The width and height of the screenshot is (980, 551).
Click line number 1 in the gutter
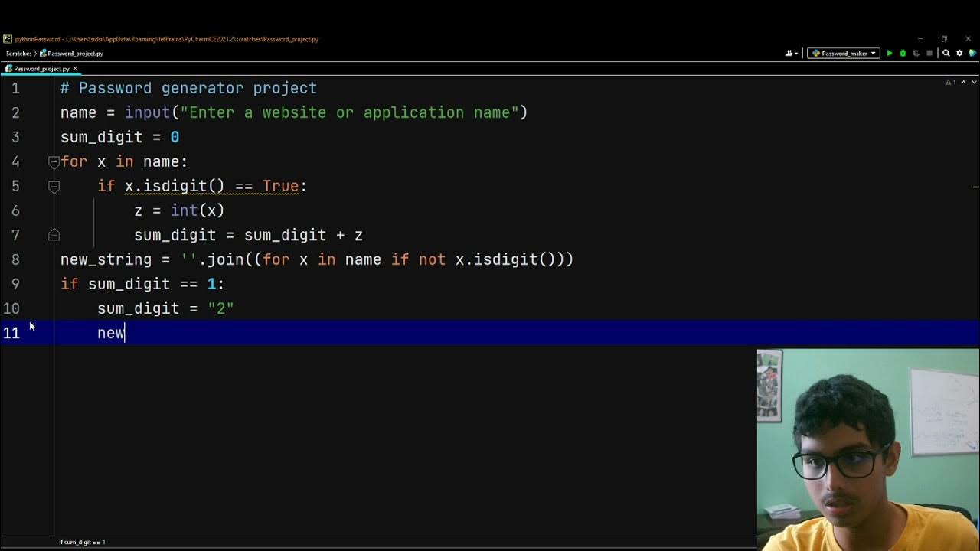pos(15,88)
